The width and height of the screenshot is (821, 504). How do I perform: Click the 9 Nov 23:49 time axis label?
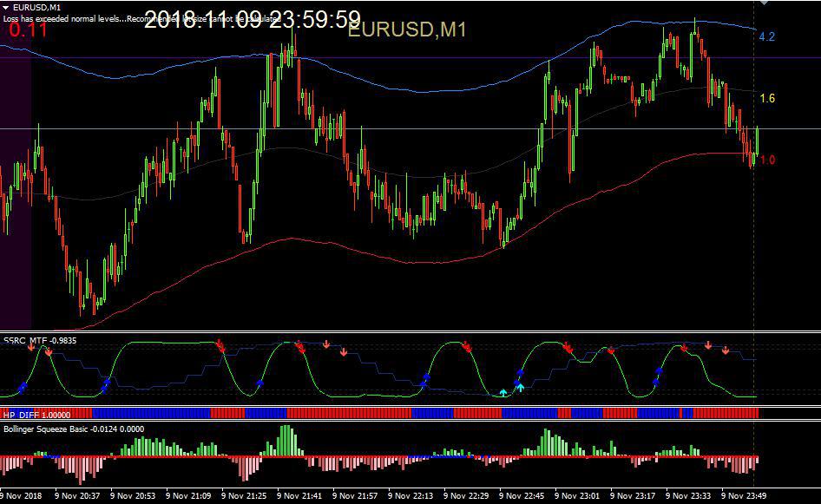(x=743, y=495)
